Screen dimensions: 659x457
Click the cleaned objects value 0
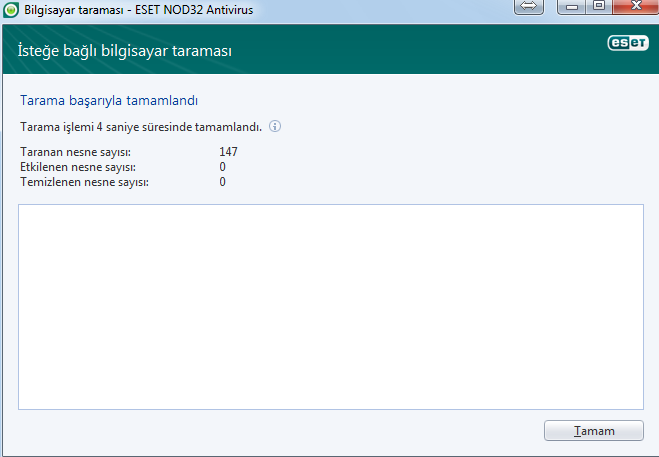tap(222, 182)
